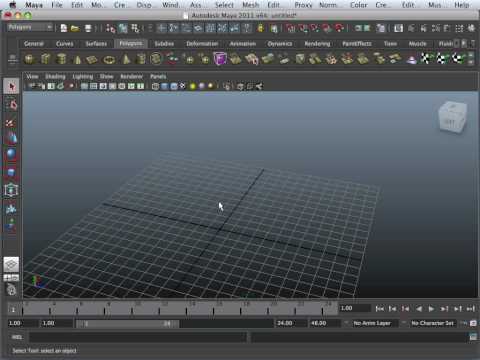Toggle smooth shade all in panel toolbar
Image resolution: width=480 pixels, height=360 pixels.
click(165, 86)
